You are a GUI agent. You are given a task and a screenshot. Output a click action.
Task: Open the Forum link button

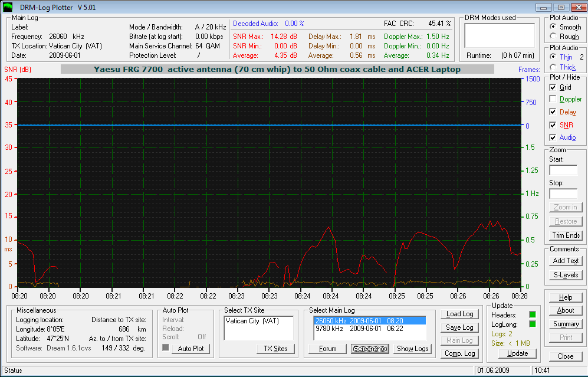[327, 349]
